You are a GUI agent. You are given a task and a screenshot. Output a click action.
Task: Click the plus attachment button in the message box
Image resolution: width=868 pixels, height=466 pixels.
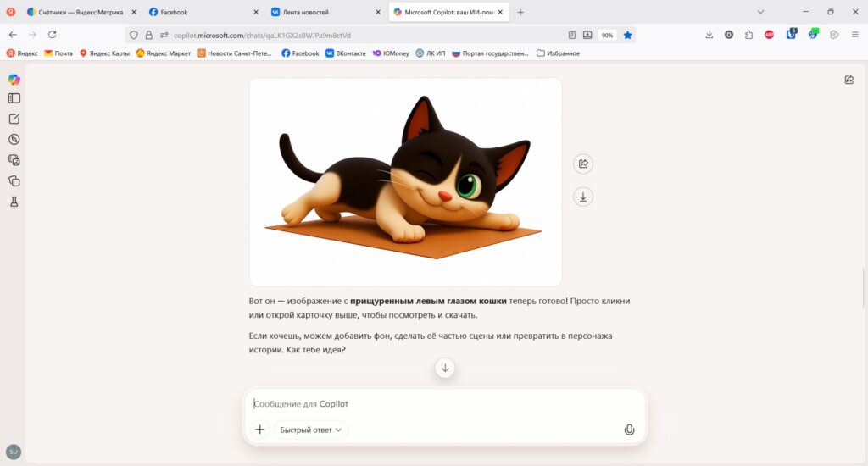click(259, 430)
